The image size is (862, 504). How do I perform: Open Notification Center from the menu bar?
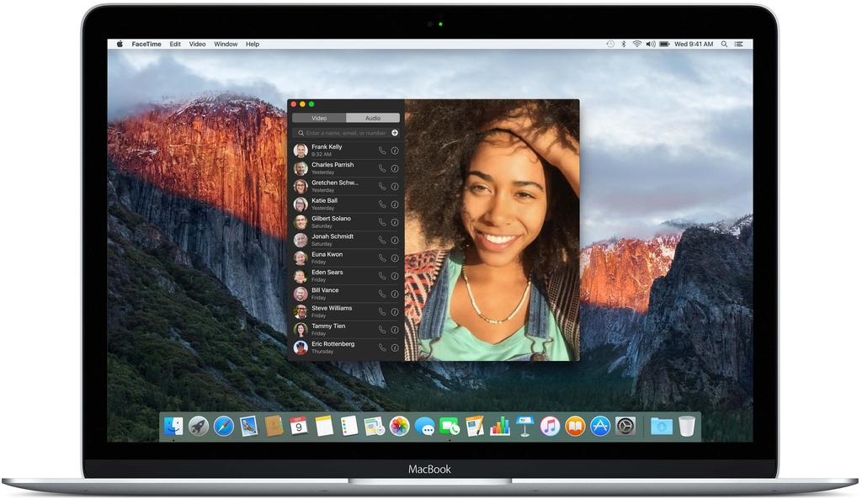tap(739, 44)
